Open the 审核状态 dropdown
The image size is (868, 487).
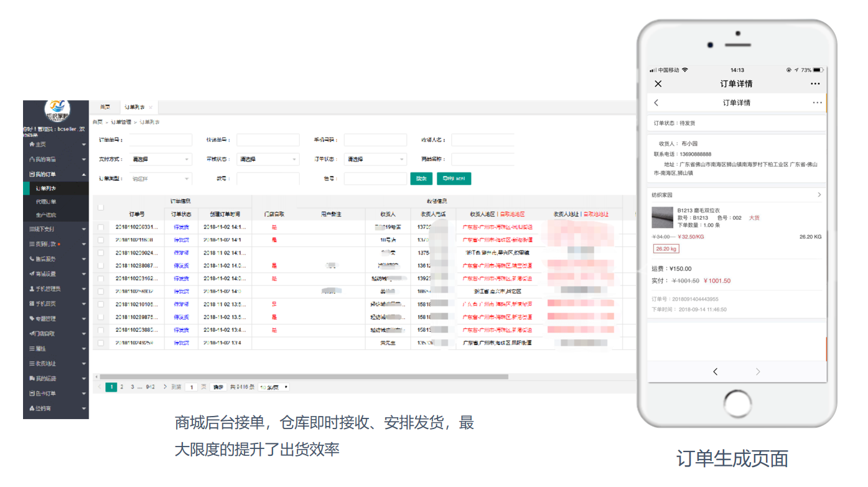(268, 159)
